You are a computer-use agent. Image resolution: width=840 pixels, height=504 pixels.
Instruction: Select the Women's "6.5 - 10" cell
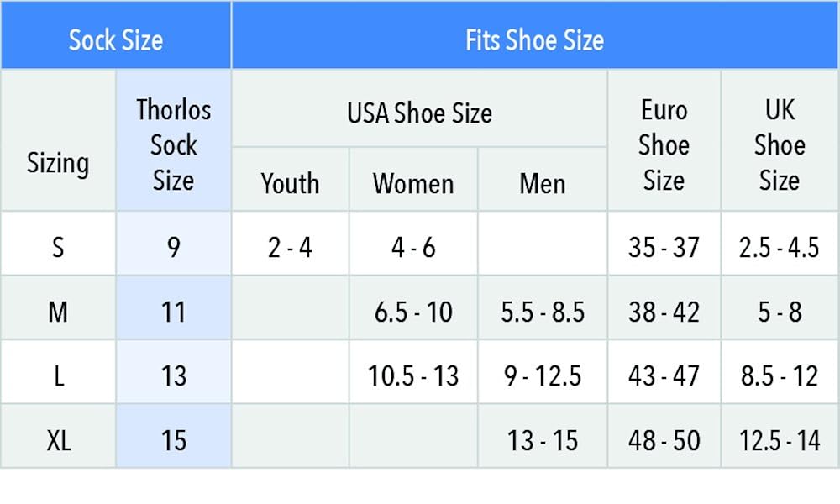tap(413, 312)
